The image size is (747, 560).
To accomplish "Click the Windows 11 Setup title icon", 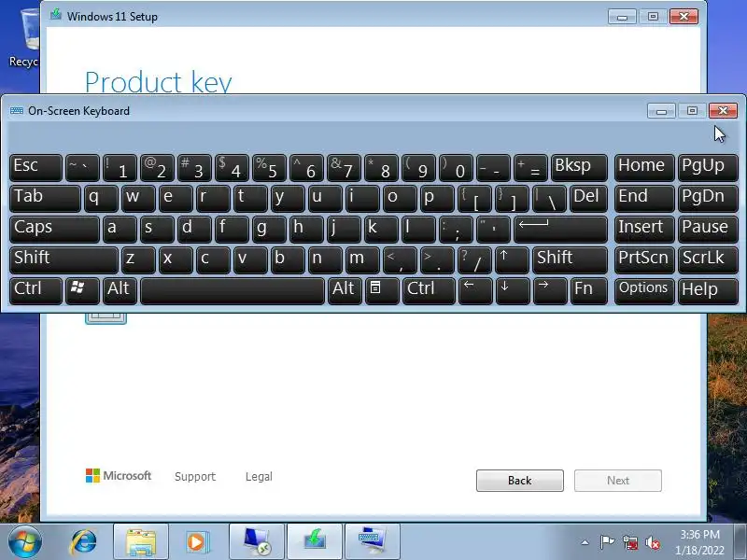I will pyautogui.click(x=56, y=15).
